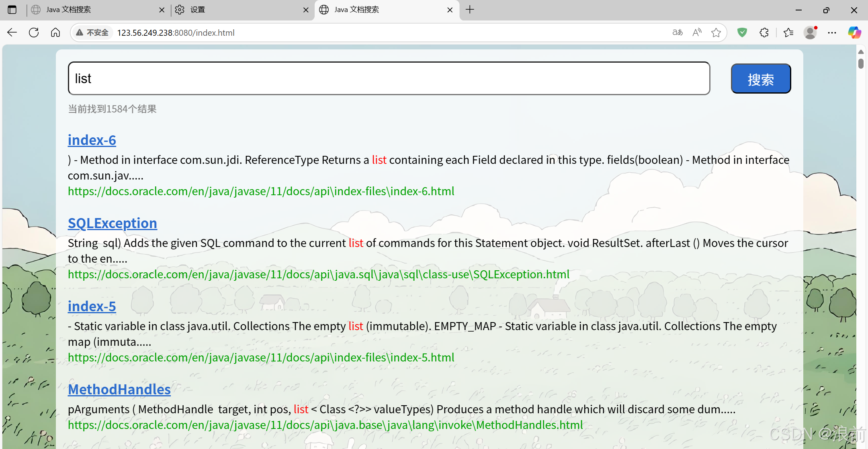Click the search box containing list

389,78
